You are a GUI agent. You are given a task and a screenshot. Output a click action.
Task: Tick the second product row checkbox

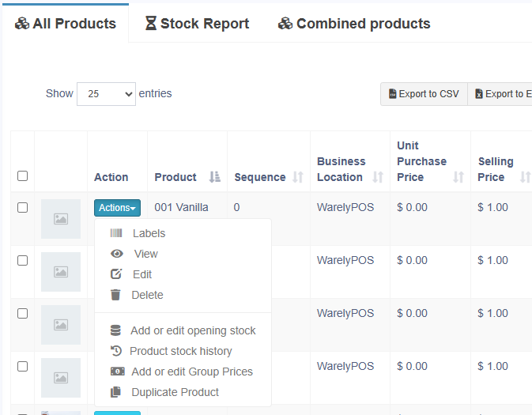(22, 260)
